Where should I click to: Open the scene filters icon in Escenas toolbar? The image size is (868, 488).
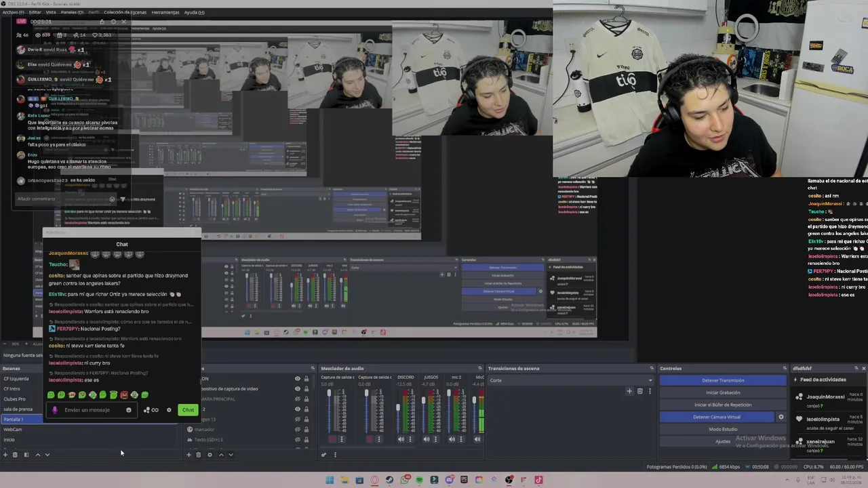pos(26,455)
